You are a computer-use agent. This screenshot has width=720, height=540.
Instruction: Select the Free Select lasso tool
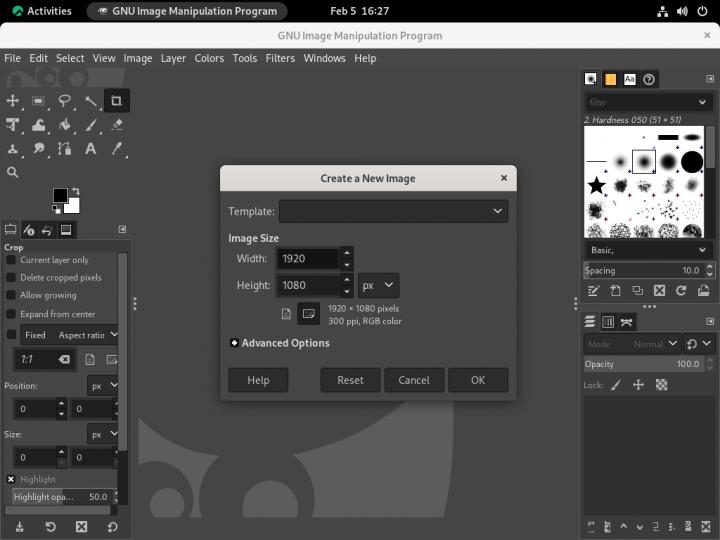(x=65, y=101)
